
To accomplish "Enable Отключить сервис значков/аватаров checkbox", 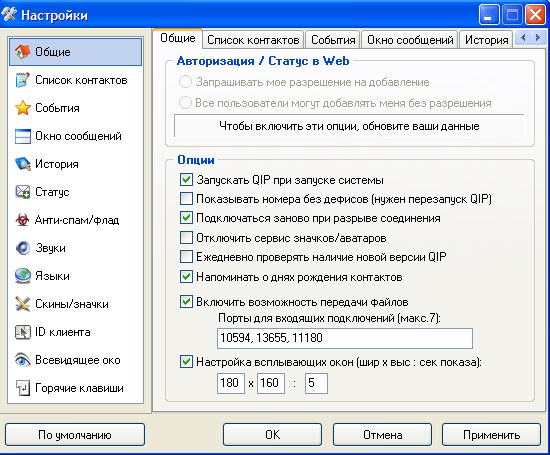I will (x=186, y=237).
